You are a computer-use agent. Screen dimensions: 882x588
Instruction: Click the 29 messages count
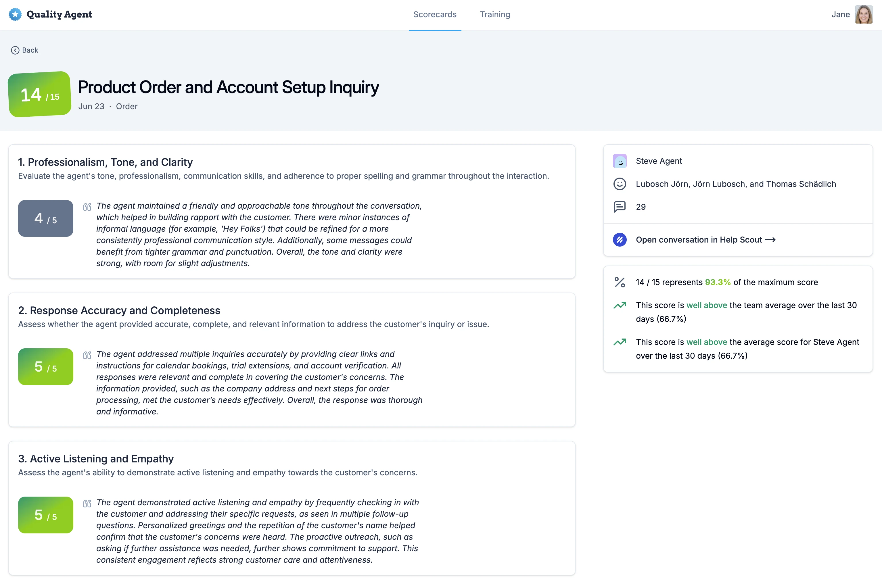(x=641, y=207)
